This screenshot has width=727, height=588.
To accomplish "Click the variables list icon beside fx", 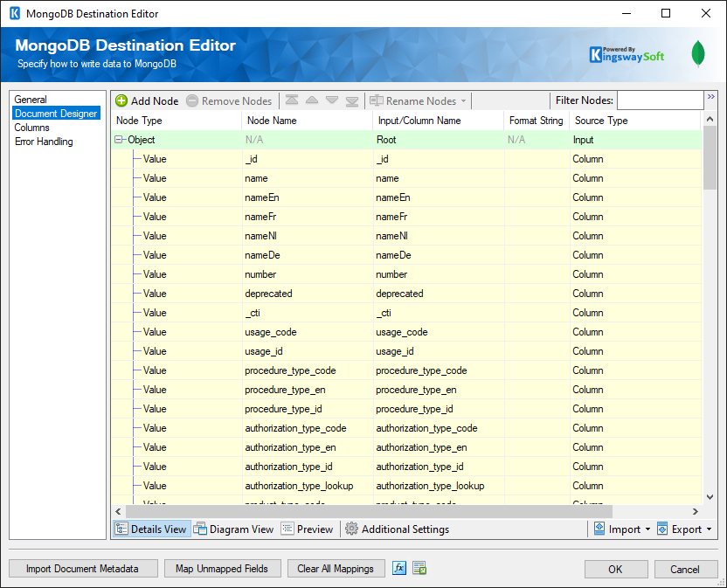I will coord(419,569).
